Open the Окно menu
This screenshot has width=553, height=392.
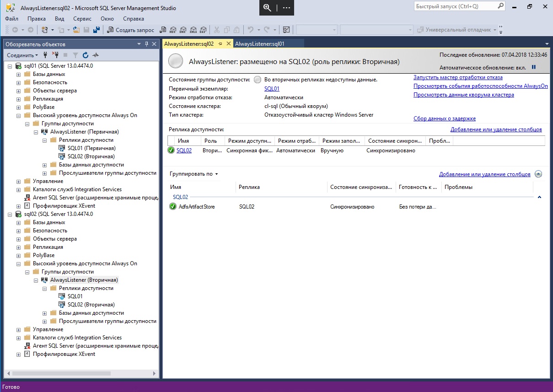[107, 19]
